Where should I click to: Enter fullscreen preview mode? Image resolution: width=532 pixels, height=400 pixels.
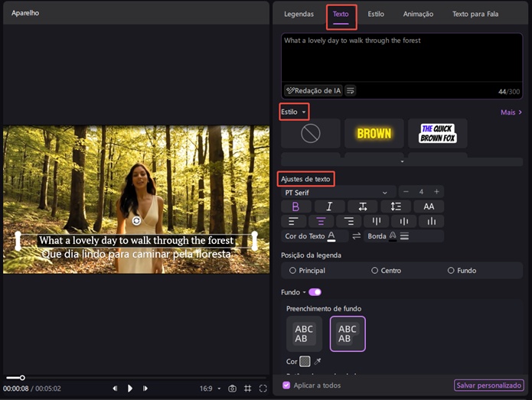tap(263, 389)
